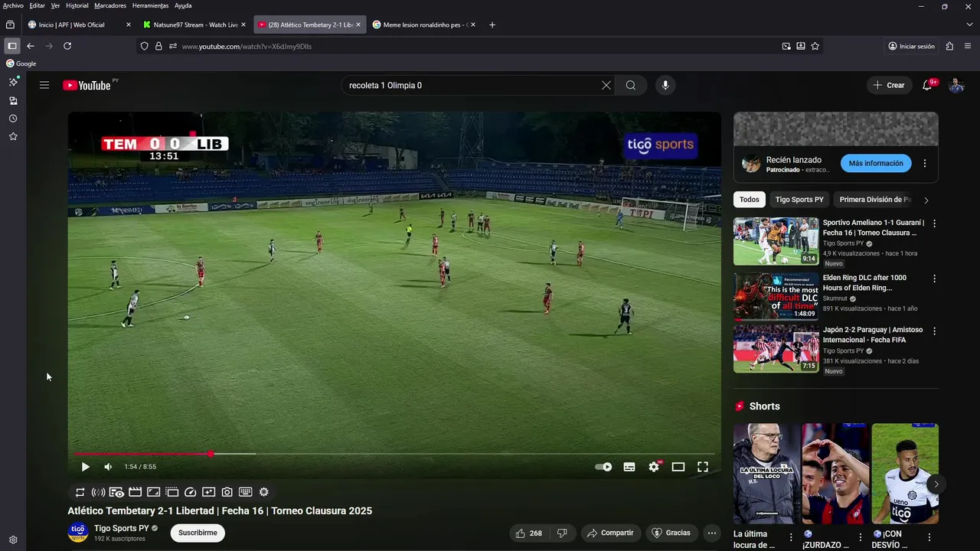
Task: Click the video progress bar scrubber
Action: [211, 454]
